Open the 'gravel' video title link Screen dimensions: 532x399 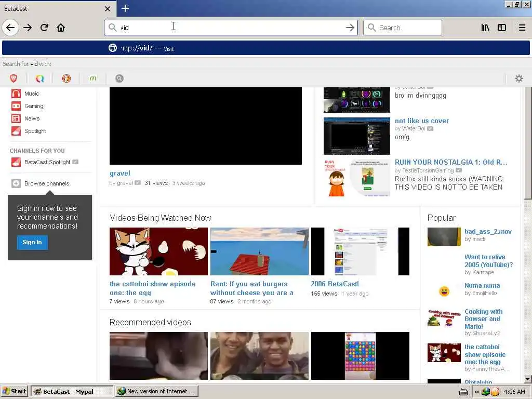pos(120,174)
